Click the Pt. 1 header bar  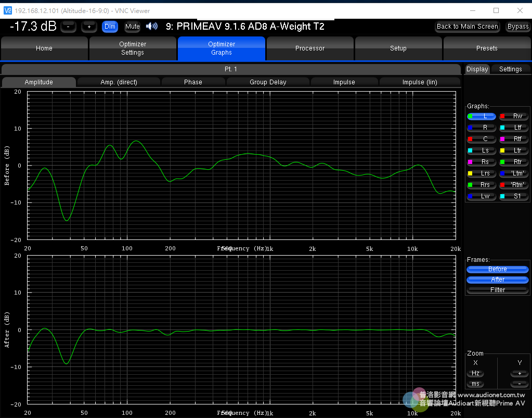click(x=231, y=69)
